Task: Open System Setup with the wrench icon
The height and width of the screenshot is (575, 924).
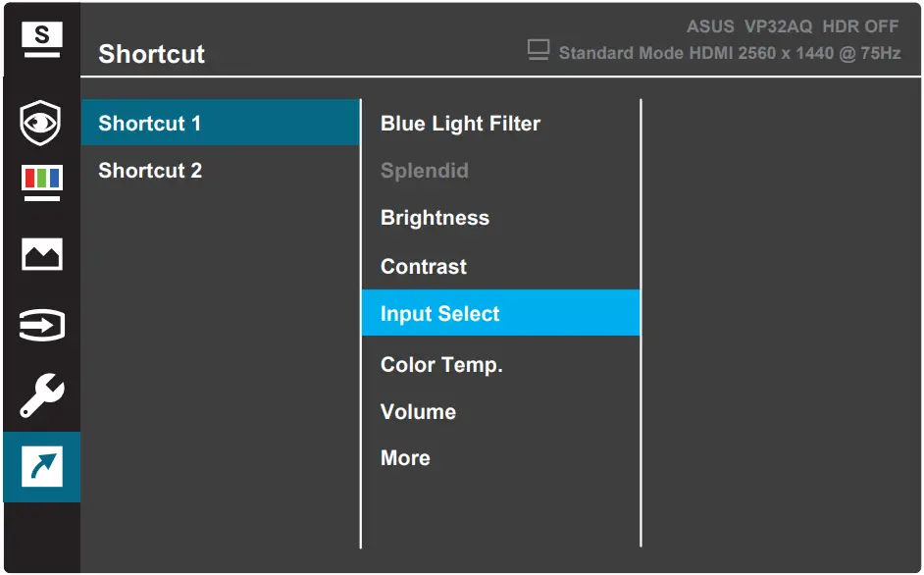Action: (x=40, y=396)
